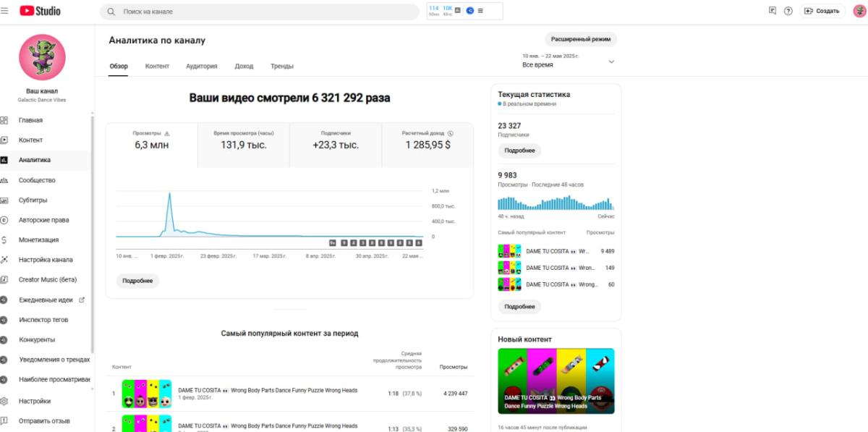Click the channel avatar above Ваш канал
Screen dimensions: 868x432
pos(42,57)
